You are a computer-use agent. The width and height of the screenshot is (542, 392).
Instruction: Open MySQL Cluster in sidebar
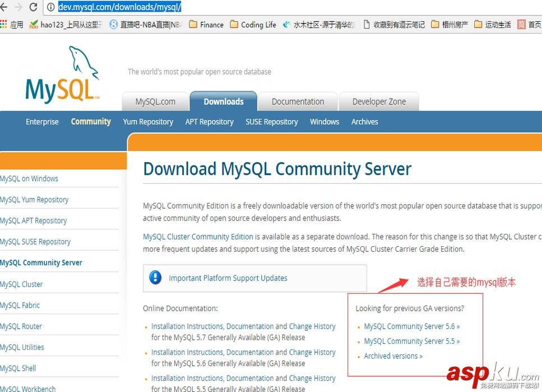coord(21,284)
